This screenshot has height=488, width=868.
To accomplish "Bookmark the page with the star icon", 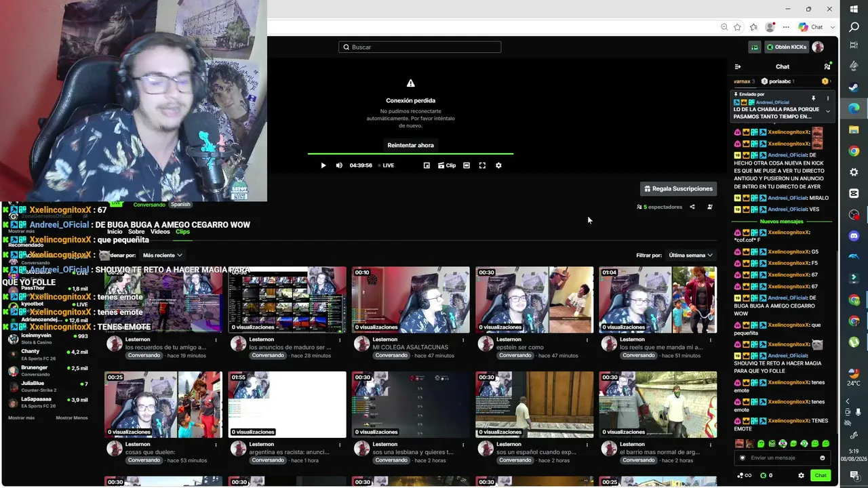I will 737,27.
